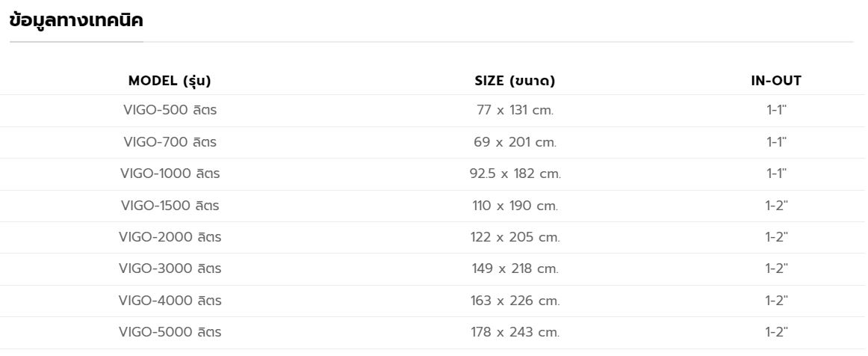Select the VIGO-700 ลิตร model cell
This screenshot has width=868, height=356.
170,141
